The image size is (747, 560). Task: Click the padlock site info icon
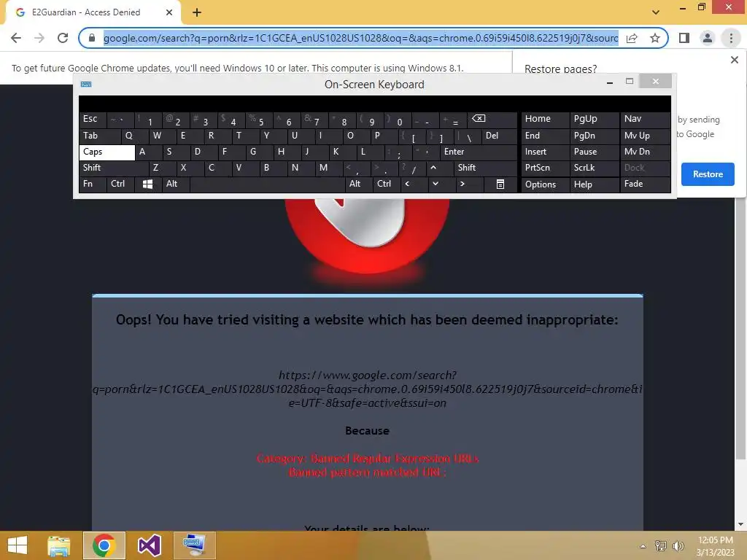(x=92, y=38)
